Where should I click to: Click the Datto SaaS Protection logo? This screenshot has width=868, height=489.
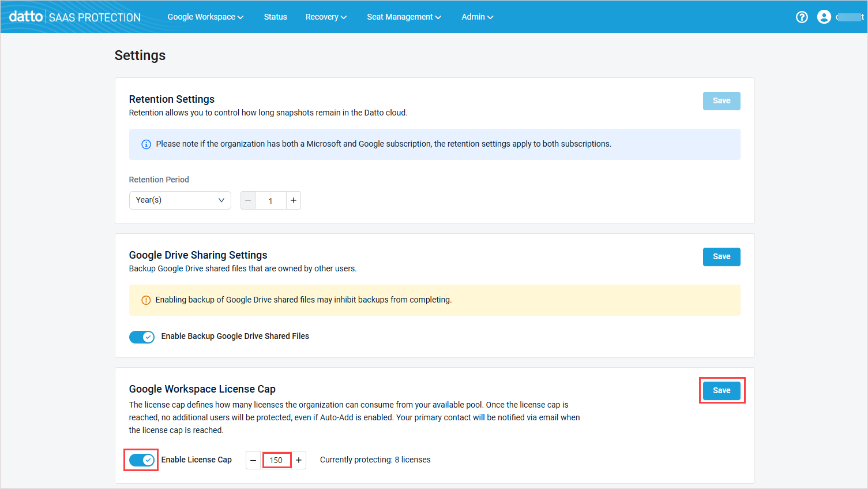pyautogui.click(x=75, y=17)
